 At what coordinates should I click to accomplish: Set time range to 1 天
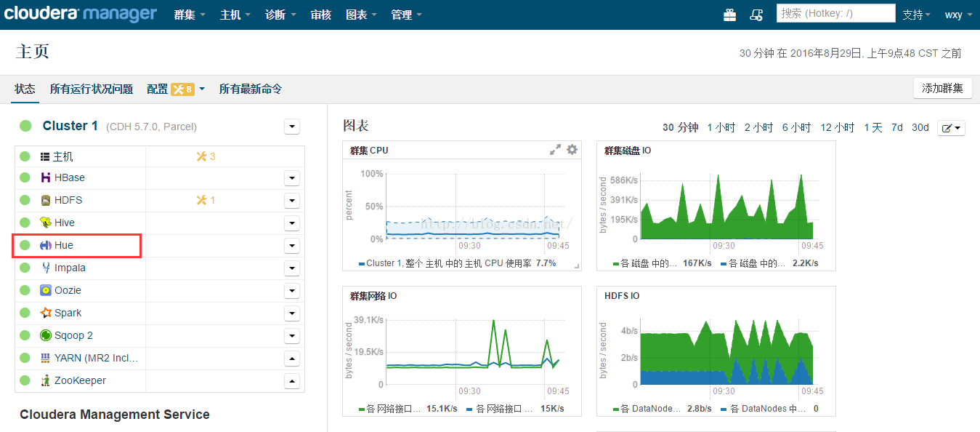tap(873, 127)
